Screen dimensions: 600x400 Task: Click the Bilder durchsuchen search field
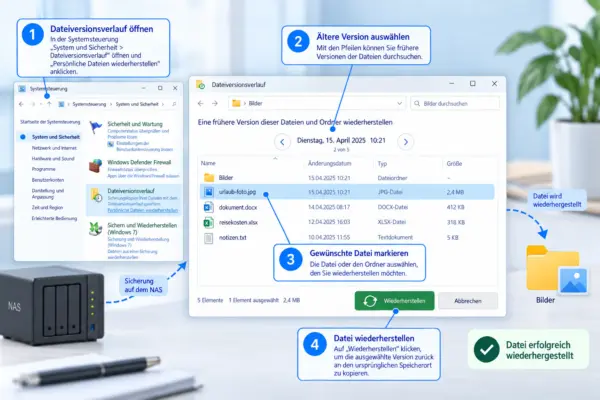455,103
